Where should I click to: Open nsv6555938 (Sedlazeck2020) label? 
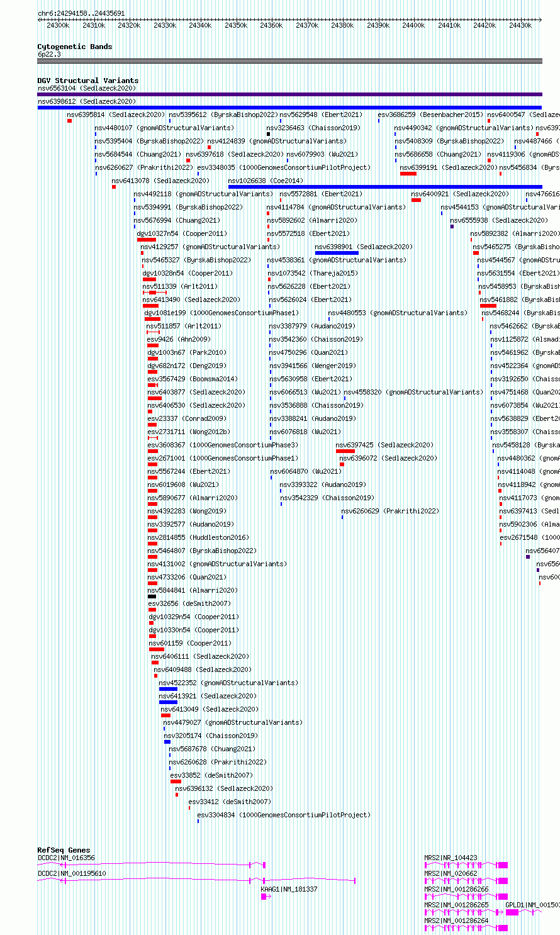tap(499, 220)
